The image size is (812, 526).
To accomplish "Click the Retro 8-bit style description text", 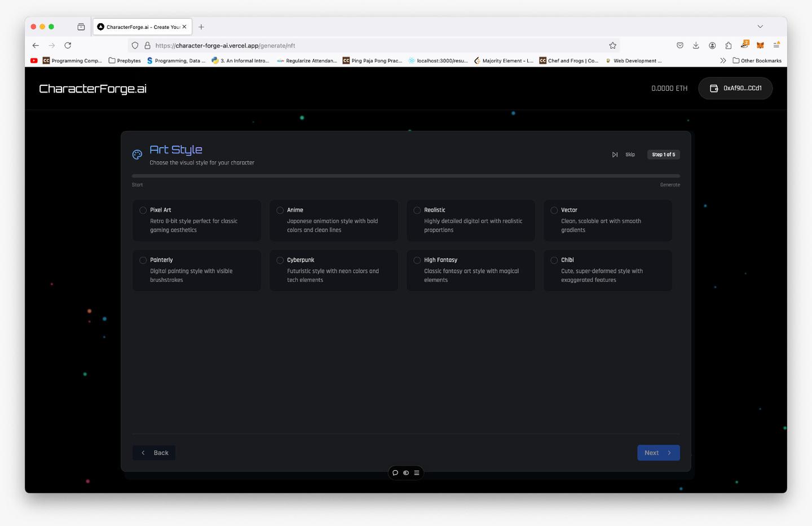I will 194,226.
